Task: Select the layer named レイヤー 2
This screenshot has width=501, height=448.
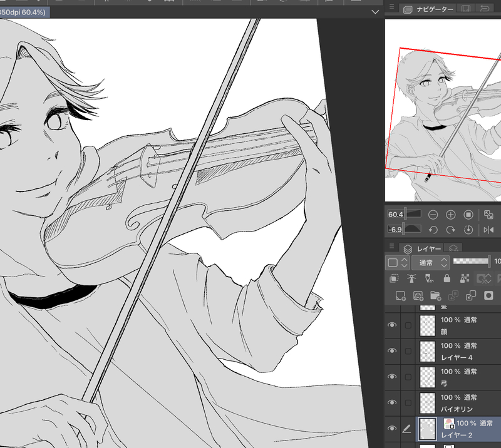Action: (x=457, y=435)
